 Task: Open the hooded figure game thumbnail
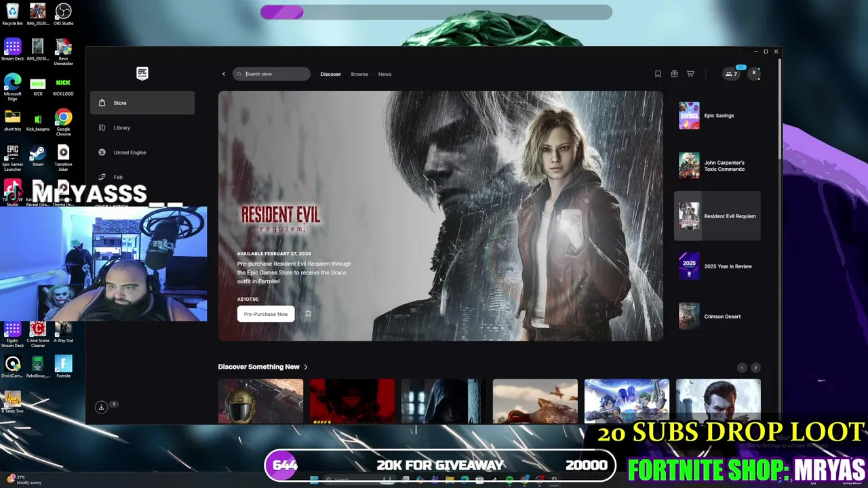(x=443, y=401)
